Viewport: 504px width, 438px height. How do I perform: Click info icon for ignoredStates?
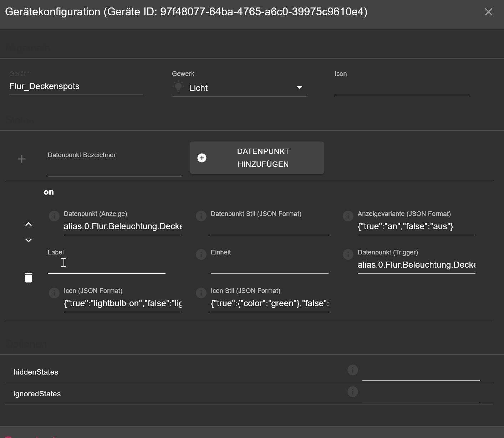[353, 392]
